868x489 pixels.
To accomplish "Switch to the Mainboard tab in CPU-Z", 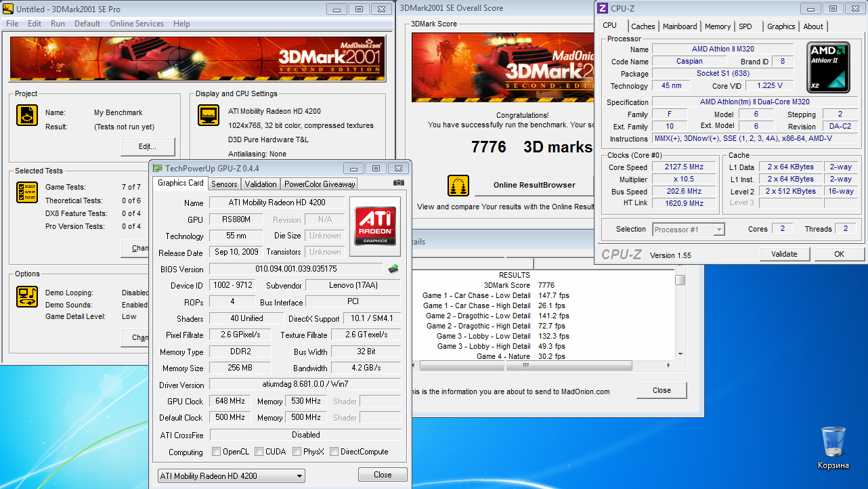I will tap(680, 26).
